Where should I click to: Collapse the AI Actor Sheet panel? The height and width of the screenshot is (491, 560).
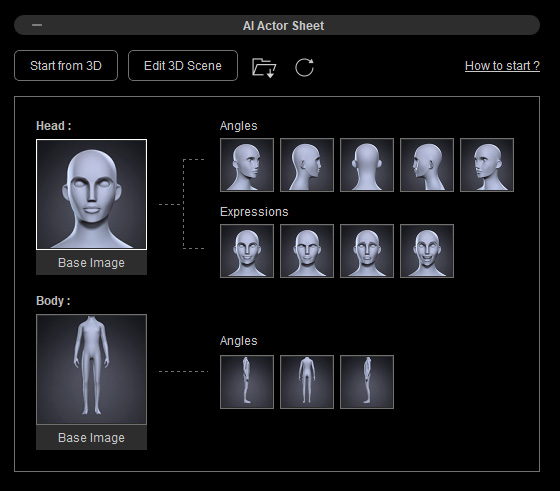coord(37,25)
